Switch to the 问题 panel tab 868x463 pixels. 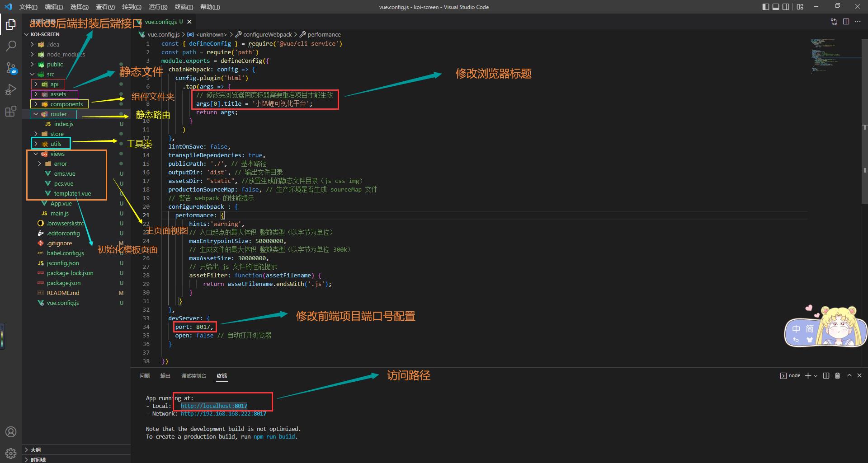point(145,376)
